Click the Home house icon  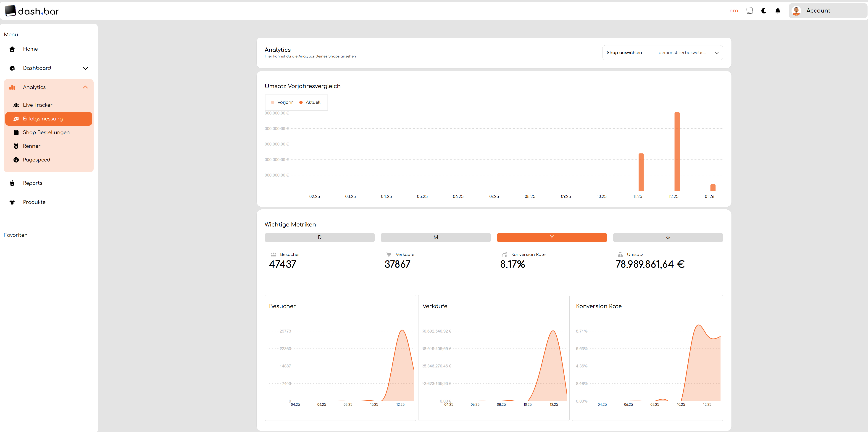12,49
